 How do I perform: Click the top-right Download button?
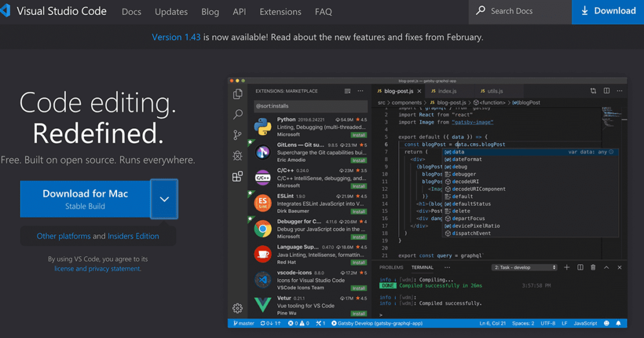coord(608,11)
